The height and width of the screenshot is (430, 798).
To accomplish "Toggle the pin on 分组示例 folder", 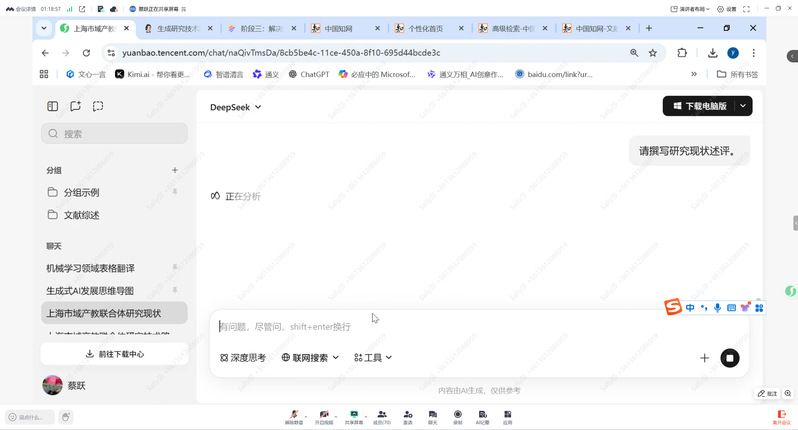I will click(175, 192).
